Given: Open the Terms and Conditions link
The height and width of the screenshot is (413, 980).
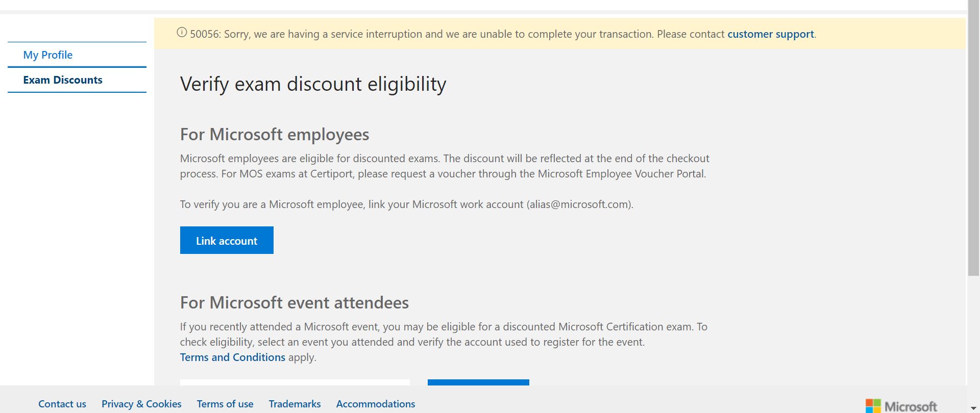Looking at the screenshot, I should point(233,357).
